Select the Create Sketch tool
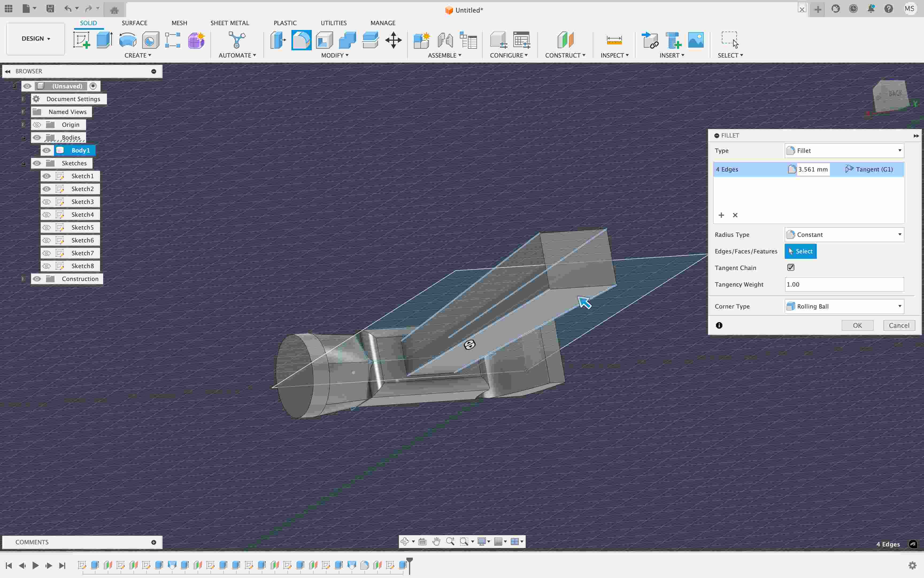 (82, 40)
